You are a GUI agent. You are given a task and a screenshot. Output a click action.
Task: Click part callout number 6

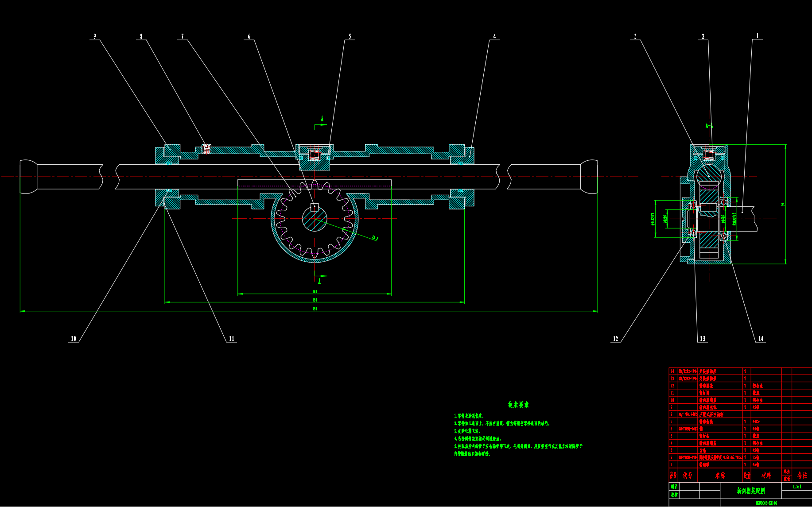click(249, 36)
